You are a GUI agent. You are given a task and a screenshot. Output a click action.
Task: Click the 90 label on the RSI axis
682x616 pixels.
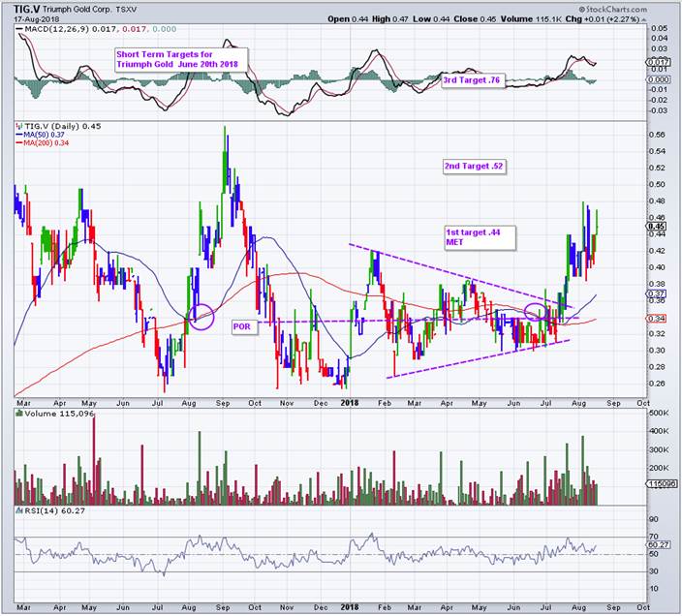click(x=654, y=519)
